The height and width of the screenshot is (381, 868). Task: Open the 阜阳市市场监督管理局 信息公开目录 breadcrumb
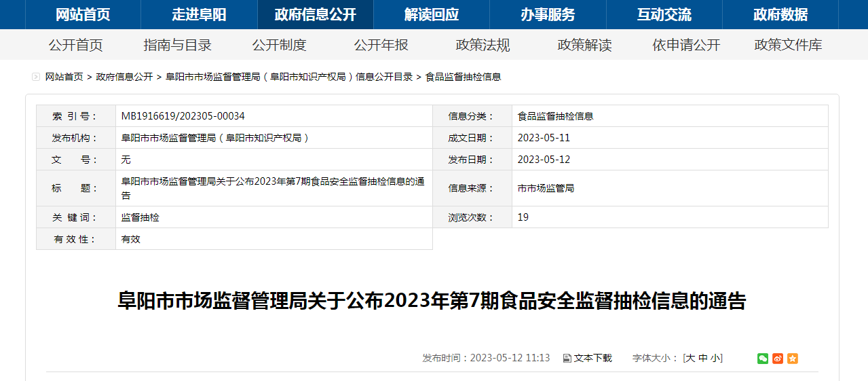(x=289, y=77)
